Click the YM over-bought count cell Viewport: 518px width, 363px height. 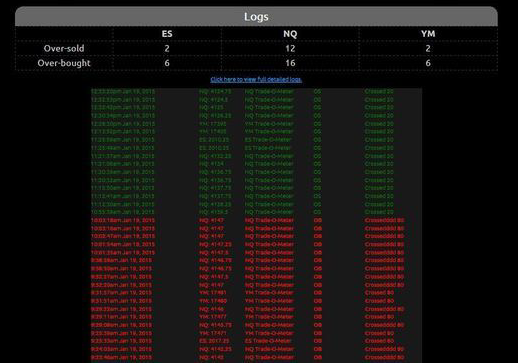[428, 63]
